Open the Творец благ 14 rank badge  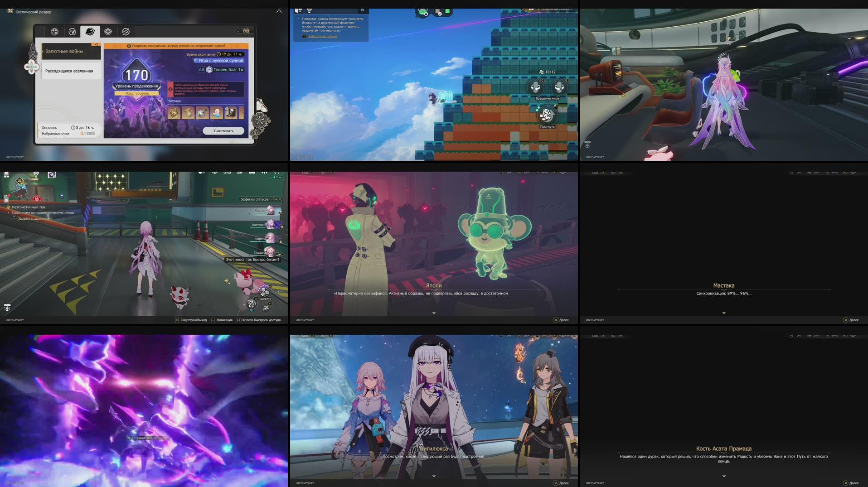221,70
